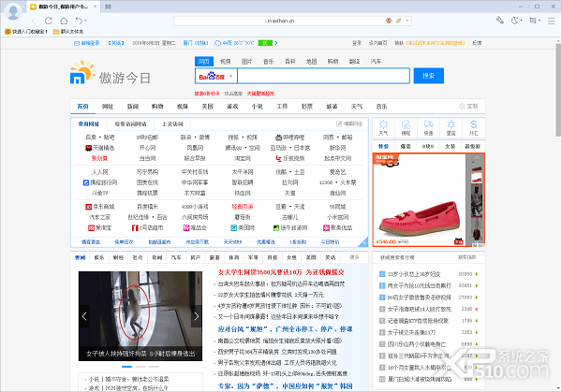Show next news slide with right arrow

197,316
